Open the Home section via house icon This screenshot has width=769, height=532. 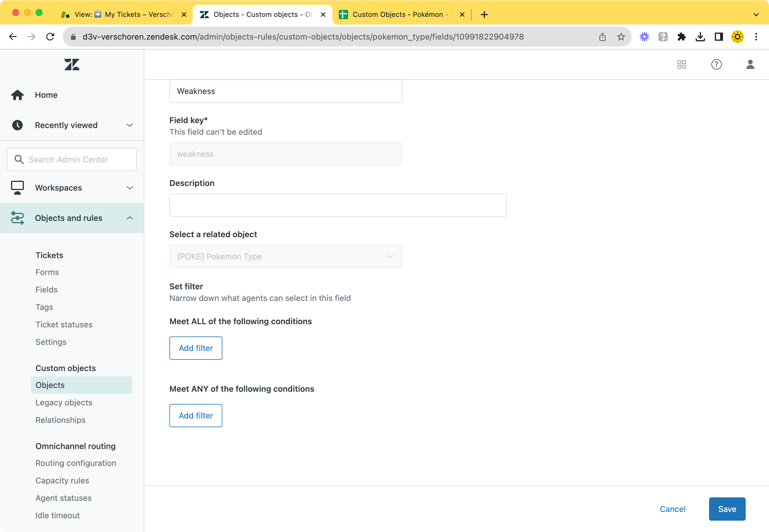(x=17, y=95)
